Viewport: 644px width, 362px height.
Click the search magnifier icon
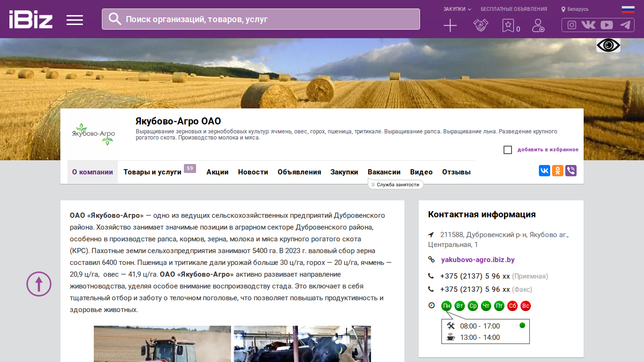pyautogui.click(x=115, y=19)
